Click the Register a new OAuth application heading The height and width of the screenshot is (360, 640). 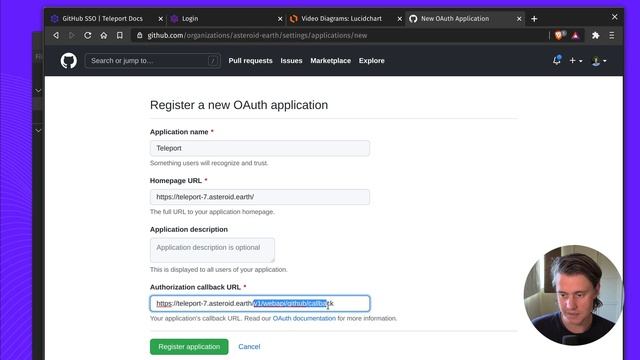(x=239, y=105)
